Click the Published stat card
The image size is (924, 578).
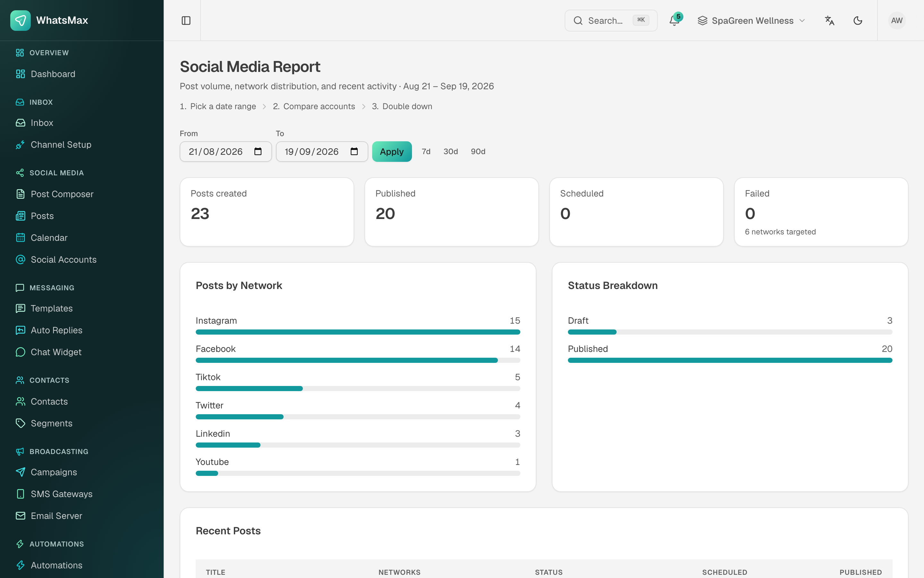pyautogui.click(x=451, y=212)
